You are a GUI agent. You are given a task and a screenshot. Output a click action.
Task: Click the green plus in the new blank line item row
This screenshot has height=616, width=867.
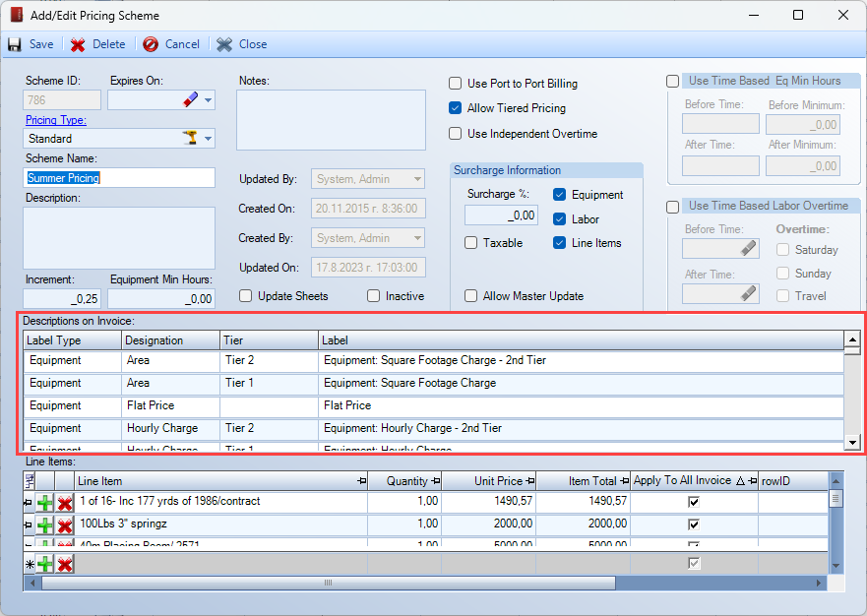45,564
